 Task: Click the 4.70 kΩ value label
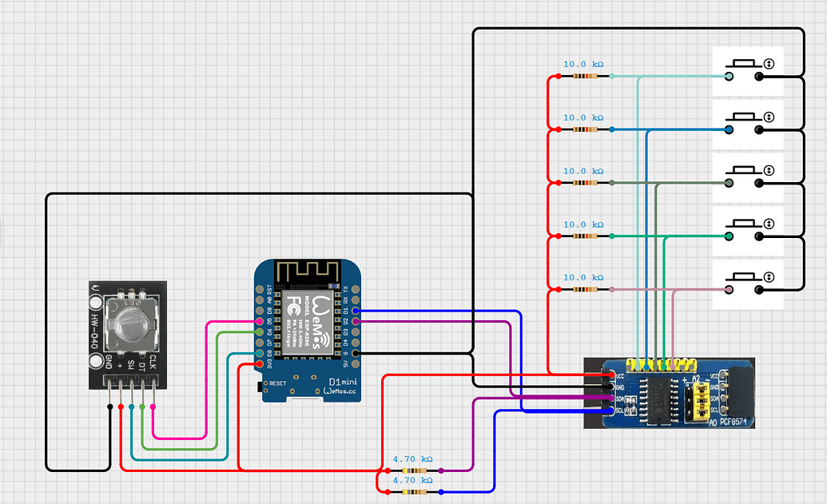click(415, 458)
